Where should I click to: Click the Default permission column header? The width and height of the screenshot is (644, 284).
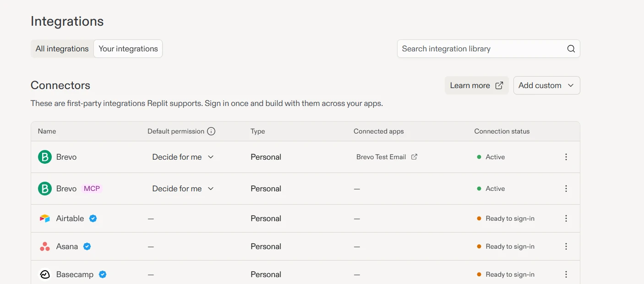[x=176, y=131]
